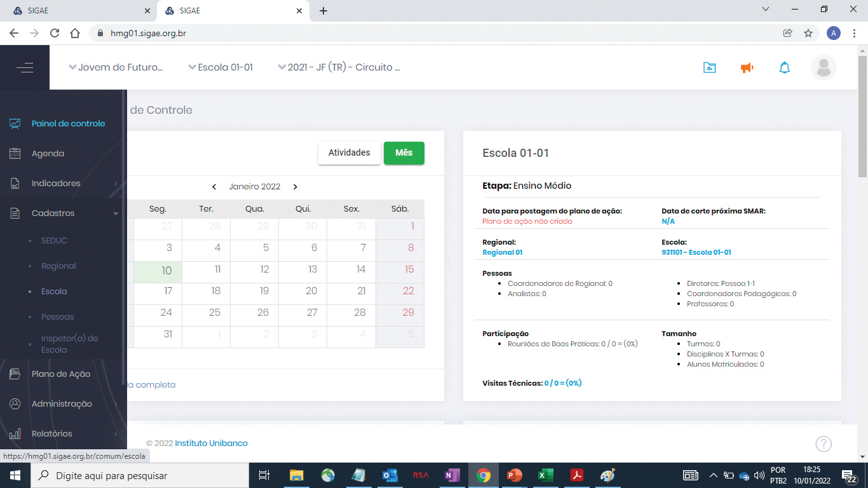
Task: Open File Explorer from taskbar
Action: [296, 475]
